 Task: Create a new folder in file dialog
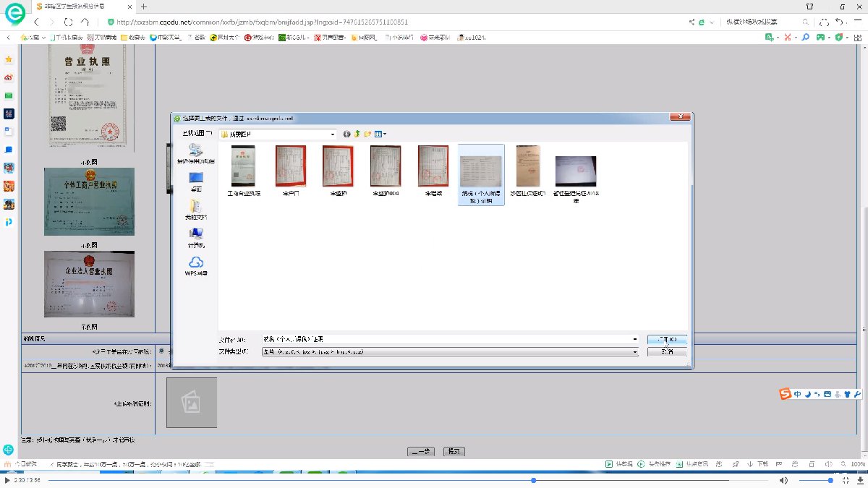coord(367,134)
